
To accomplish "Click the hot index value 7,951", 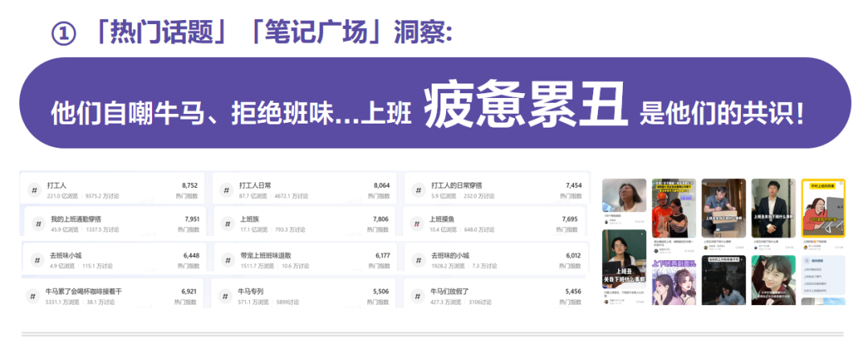I will [x=191, y=219].
